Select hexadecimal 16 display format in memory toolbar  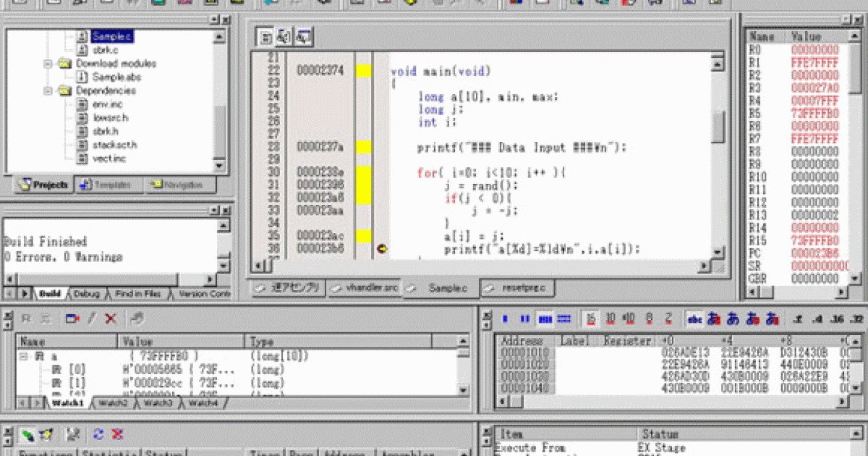(x=591, y=318)
